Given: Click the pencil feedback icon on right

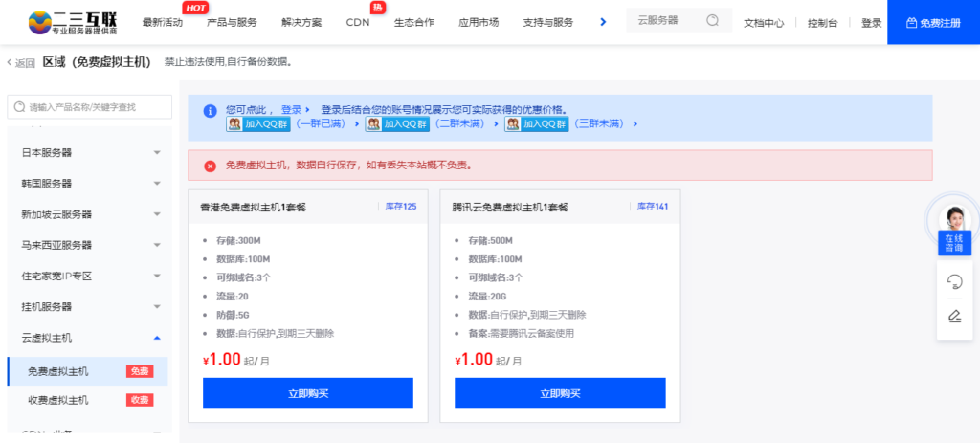Looking at the screenshot, I should 954,316.
